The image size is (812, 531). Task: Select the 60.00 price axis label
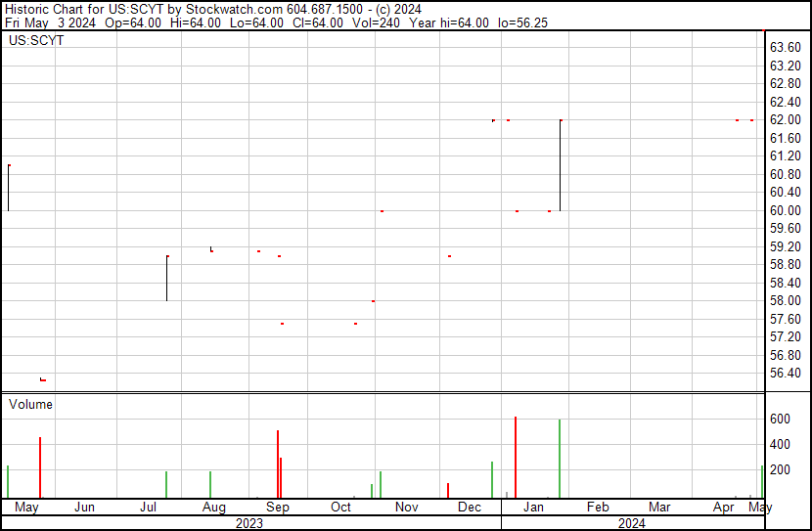(785, 210)
